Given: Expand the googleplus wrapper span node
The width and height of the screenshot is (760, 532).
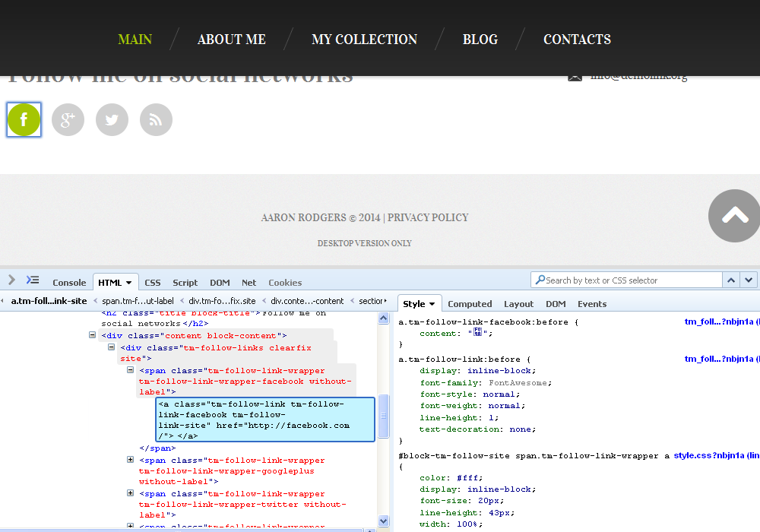Looking at the screenshot, I should point(130,460).
